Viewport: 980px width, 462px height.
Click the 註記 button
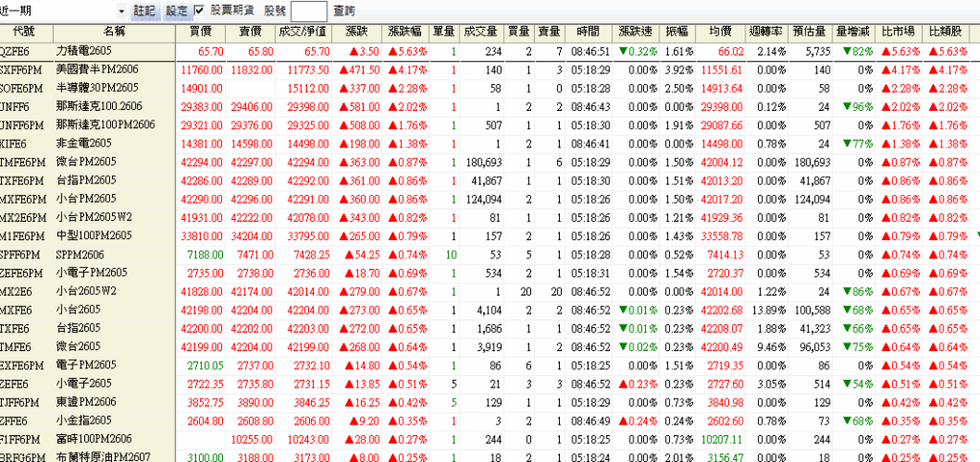pos(146,11)
